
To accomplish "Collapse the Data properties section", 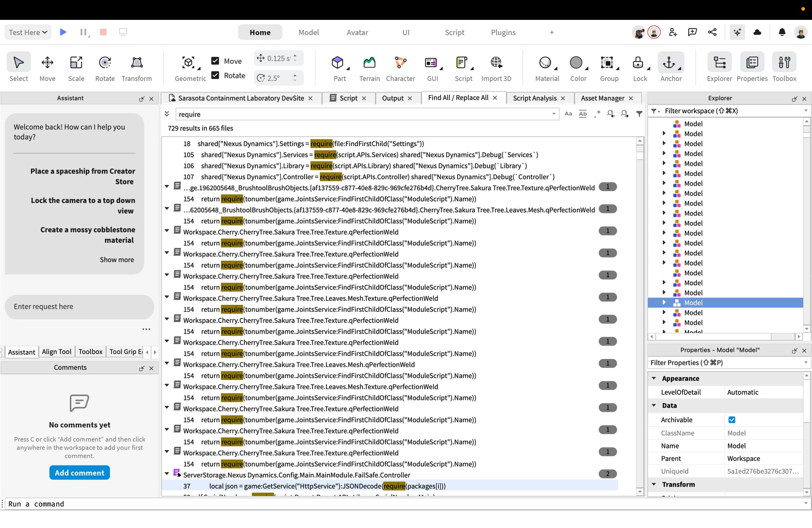I will point(654,405).
